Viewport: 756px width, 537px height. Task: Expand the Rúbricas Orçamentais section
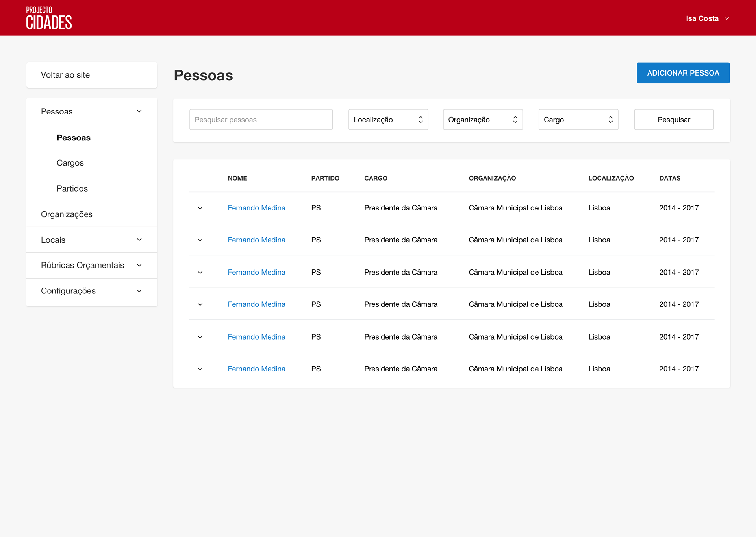click(139, 265)
